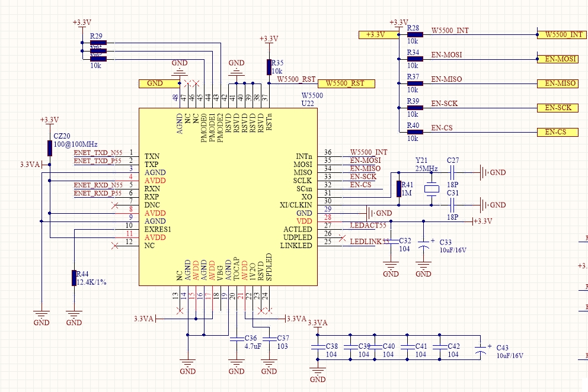Select the ENET_TXD_N55 net label

click(98, 153)
